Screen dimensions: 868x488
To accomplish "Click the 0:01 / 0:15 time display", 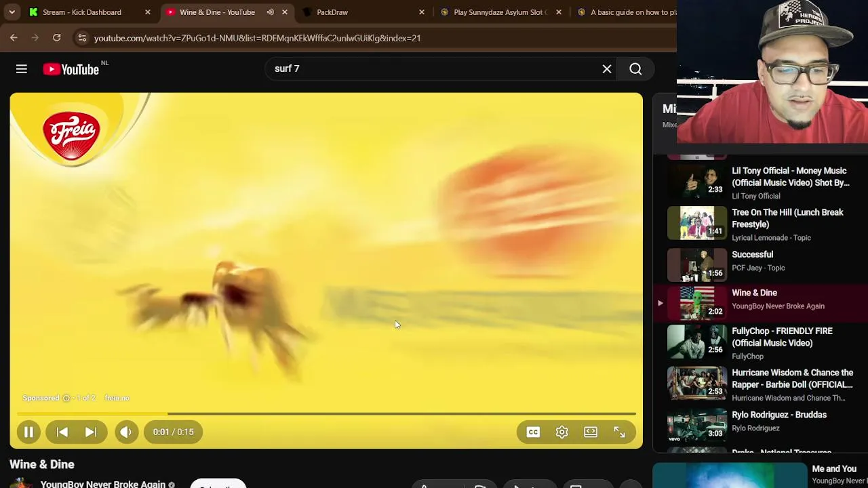I will coord(173,432).
